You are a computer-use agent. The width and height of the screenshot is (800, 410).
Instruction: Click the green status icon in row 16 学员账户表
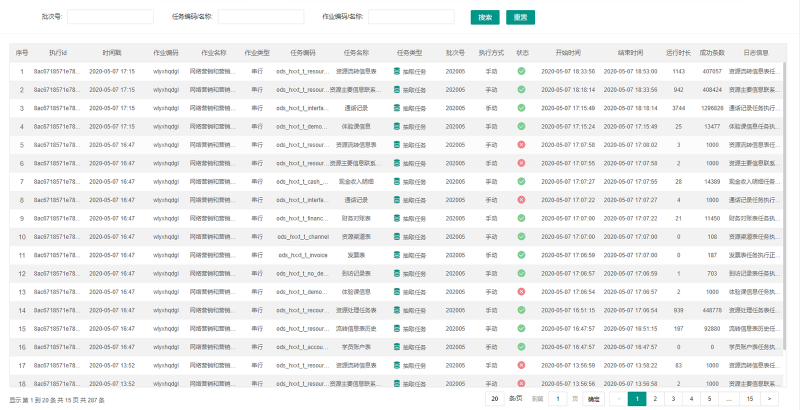(521, 347)
